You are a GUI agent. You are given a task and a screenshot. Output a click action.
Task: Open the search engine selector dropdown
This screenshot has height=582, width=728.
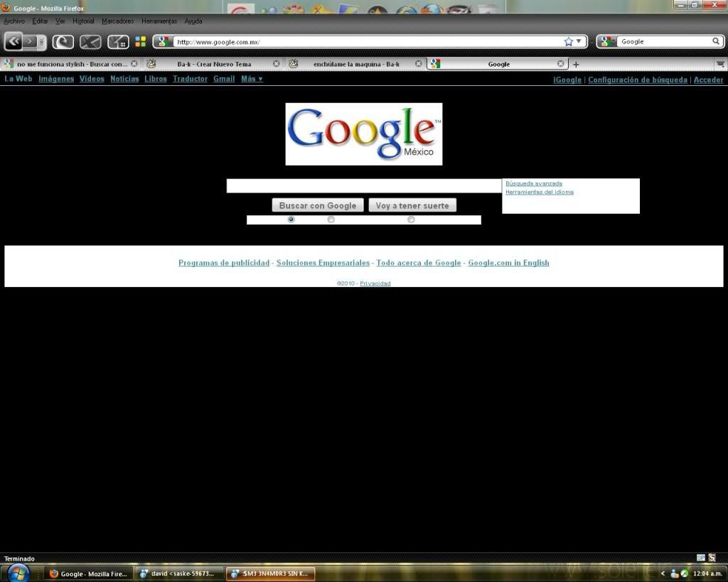click(606, 42)
